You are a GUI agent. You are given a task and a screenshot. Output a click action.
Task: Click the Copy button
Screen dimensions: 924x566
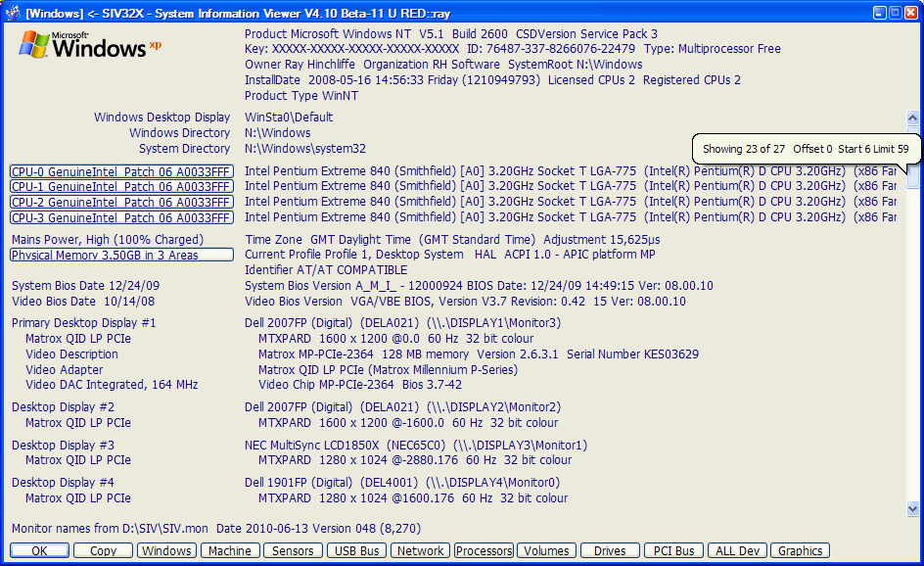tap(103, 550)
